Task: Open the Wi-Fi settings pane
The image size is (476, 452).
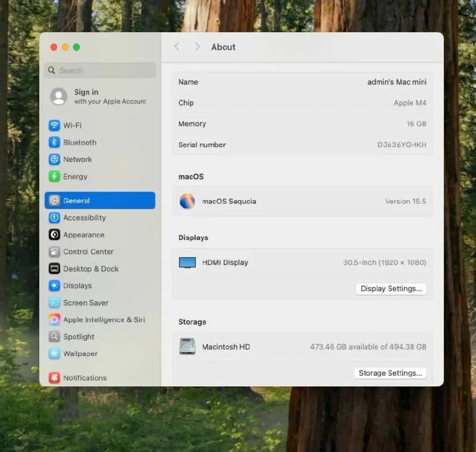Action: coord(72,125)
